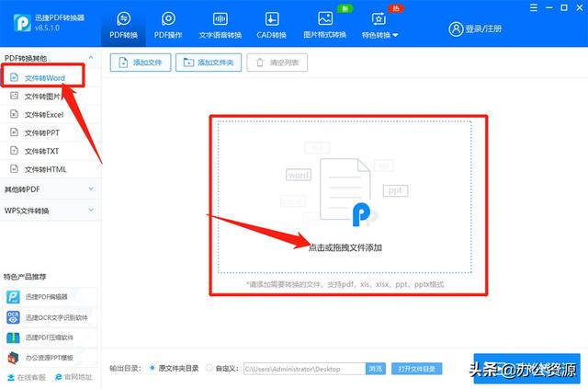This screenshot has width=588, height=389.
Task: Select 文件转Excel in sidebar
Action: (51, 115)
